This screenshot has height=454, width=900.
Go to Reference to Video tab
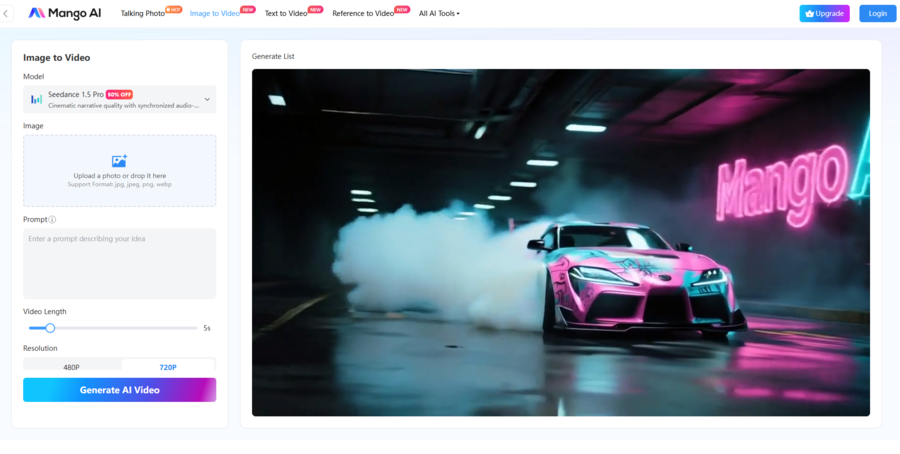363,14
